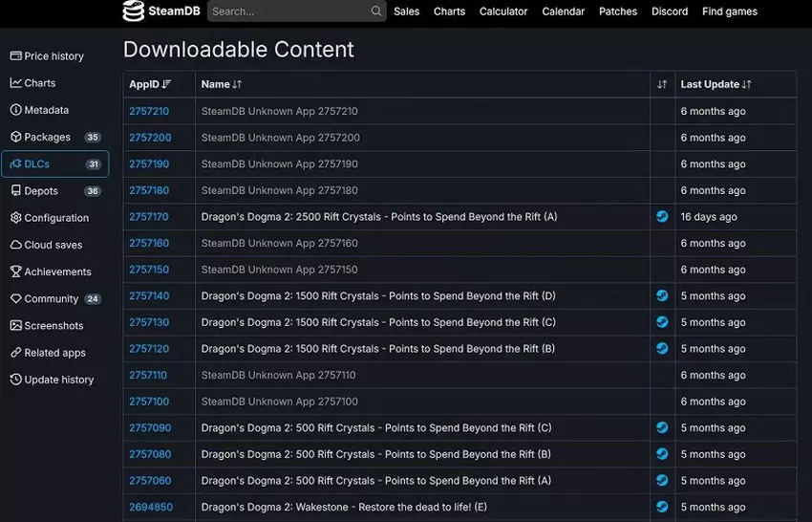This screenshot has width=812, height=522.
Task: Open the Sales menu item
Action: pyautogui.click(x=406, y=11)
